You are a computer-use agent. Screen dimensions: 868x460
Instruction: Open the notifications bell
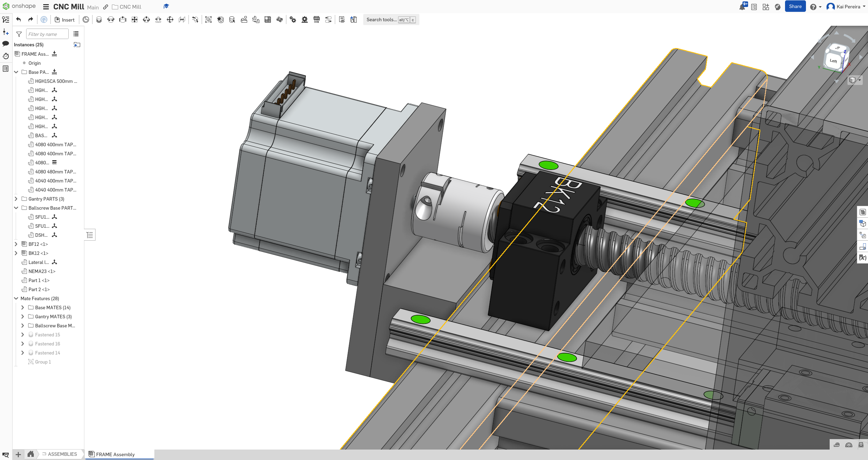pyautogui.click(x=742, y=7)
